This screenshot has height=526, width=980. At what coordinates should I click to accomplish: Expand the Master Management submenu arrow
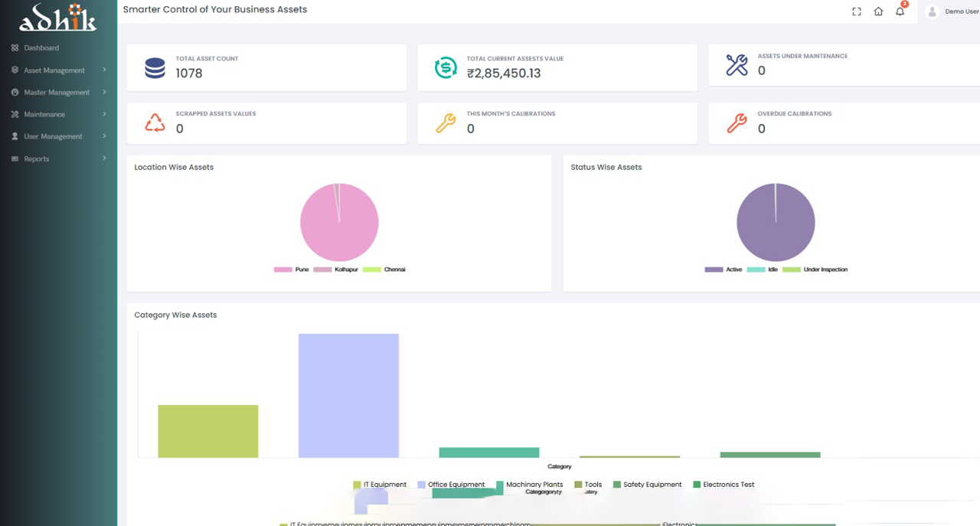pyautogui.click(x=104, y=92)
